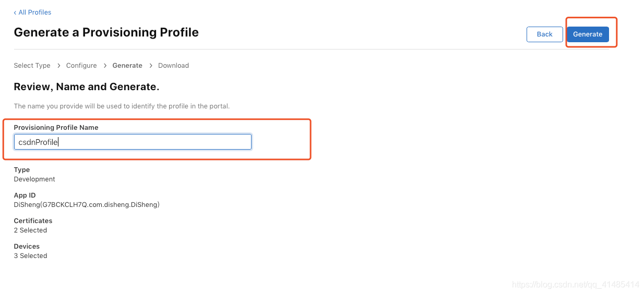Screen dimensions: 644x294
Task: Focus the Provisioning Profile Name field
Action: click(133, 142)
